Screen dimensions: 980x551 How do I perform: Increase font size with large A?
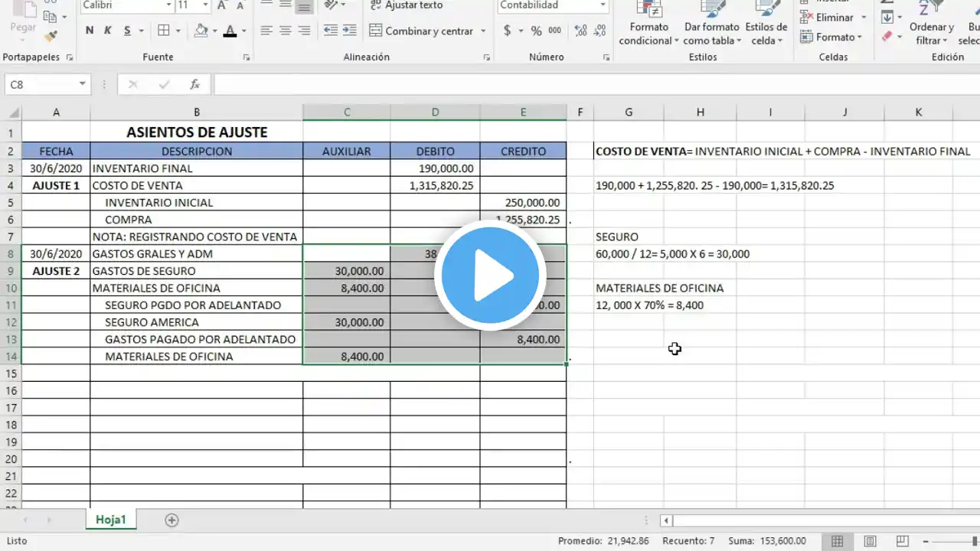(222, 5)
